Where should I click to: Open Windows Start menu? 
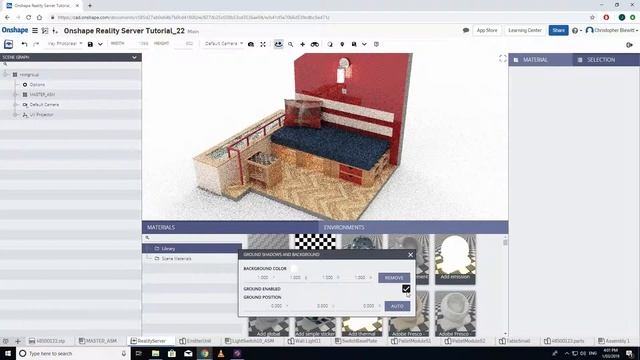[7, 353]
